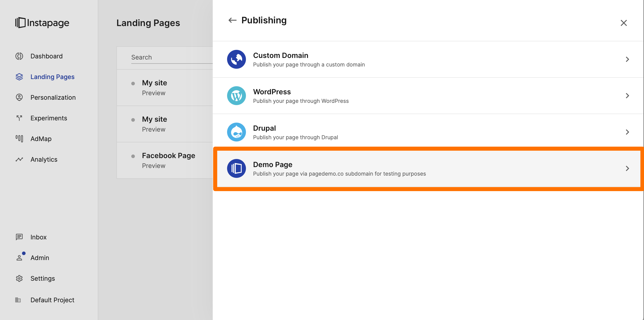Screen dimensions: 644x320
Task: Click Preview under Facebook Page
Action: point(153,166)
